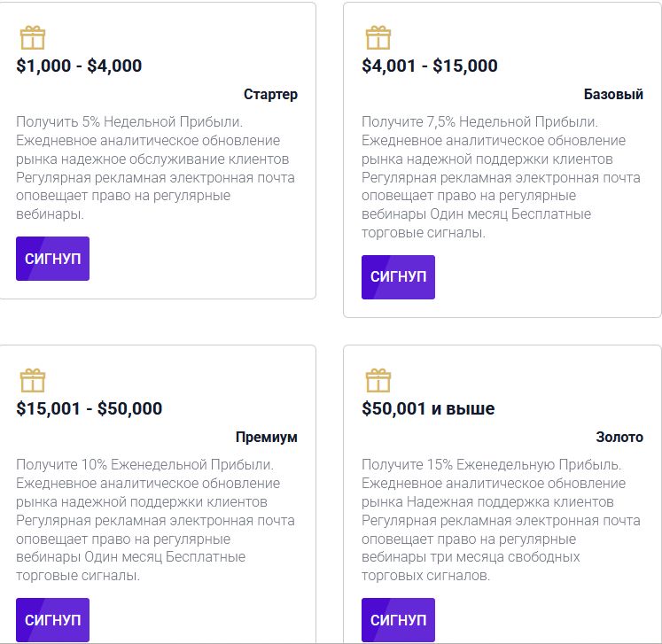Click the gift icon on the Золото plan
This screenshot has height=644, width=662.
tap(378, 381)
